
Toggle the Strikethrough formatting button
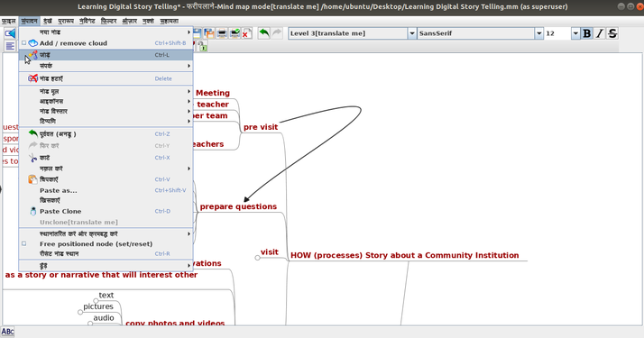point(612,33)
